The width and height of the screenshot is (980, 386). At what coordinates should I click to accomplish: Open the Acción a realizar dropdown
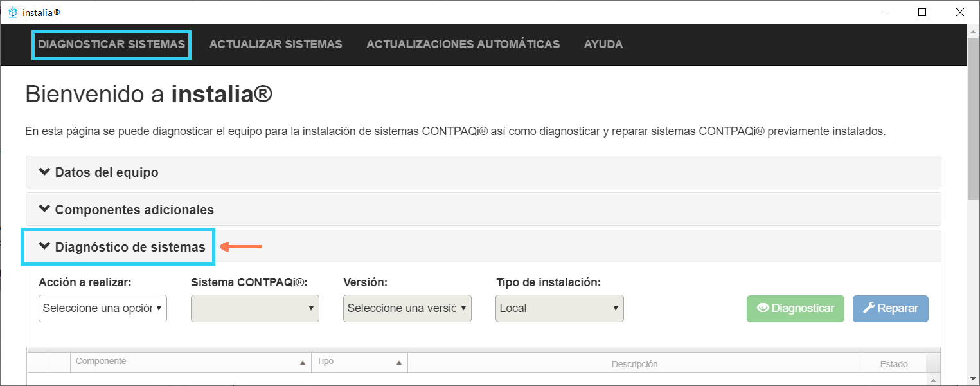coord(103,308)
